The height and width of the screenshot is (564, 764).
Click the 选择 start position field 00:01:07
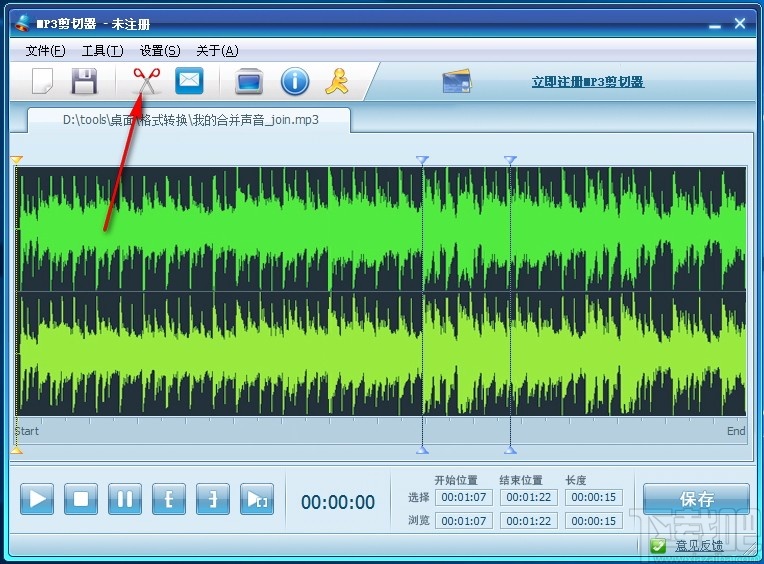[464, 497]
